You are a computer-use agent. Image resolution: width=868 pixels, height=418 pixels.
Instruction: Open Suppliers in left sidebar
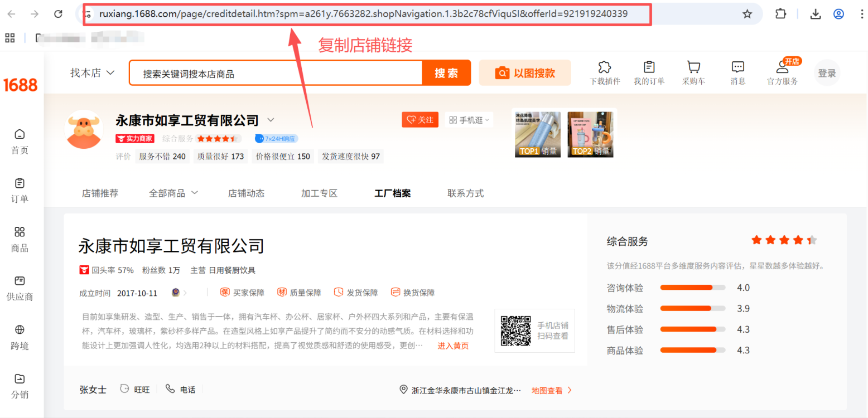point(20,281)
